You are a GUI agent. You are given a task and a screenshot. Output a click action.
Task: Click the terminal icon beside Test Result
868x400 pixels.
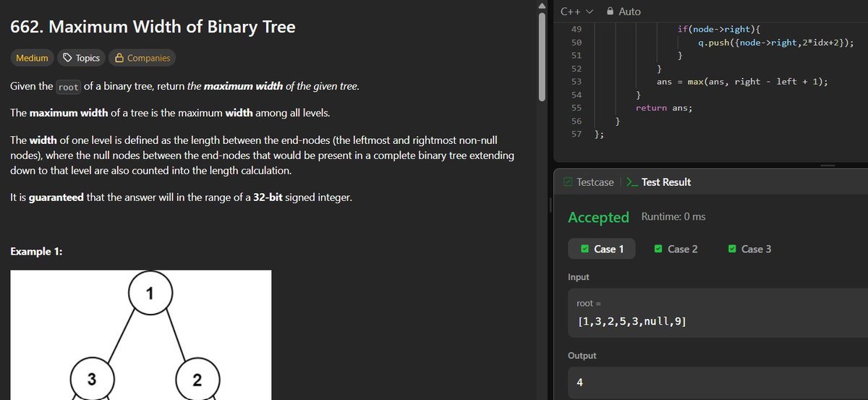click(x=632, y=182)
